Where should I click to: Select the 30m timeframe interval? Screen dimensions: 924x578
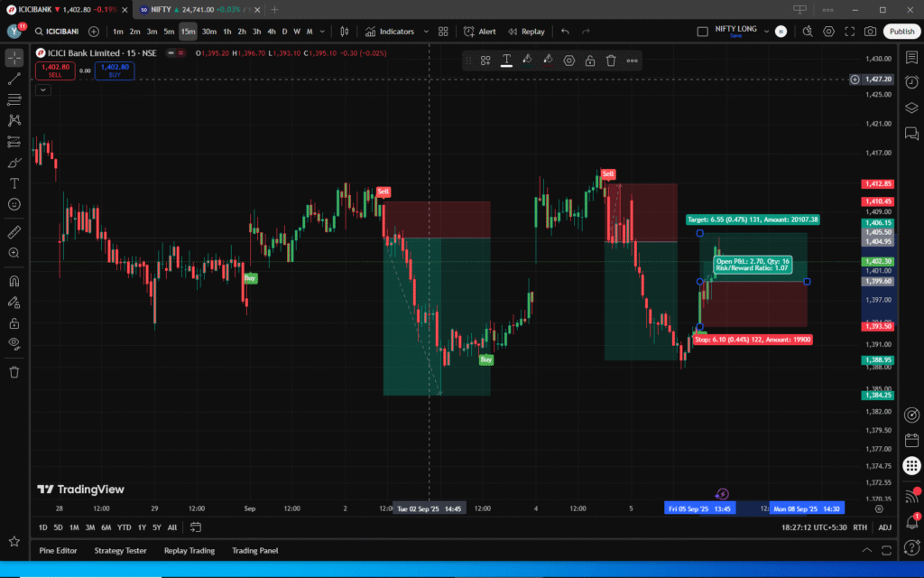[x=208, y=32]
